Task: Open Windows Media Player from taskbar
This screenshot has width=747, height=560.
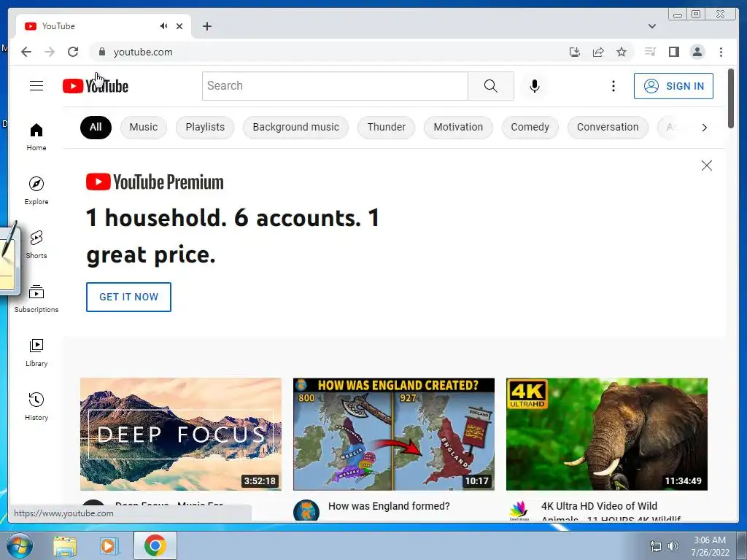Action: point(109,545)
